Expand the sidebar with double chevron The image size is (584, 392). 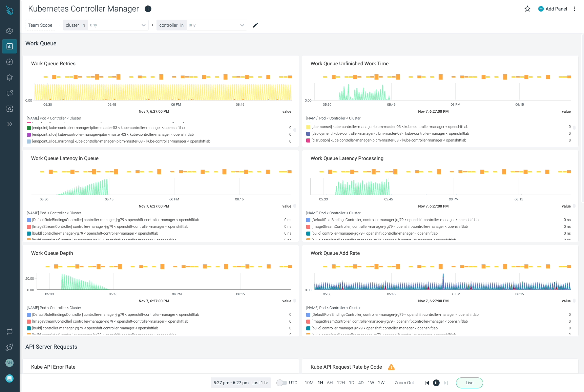tap(9, 124)
